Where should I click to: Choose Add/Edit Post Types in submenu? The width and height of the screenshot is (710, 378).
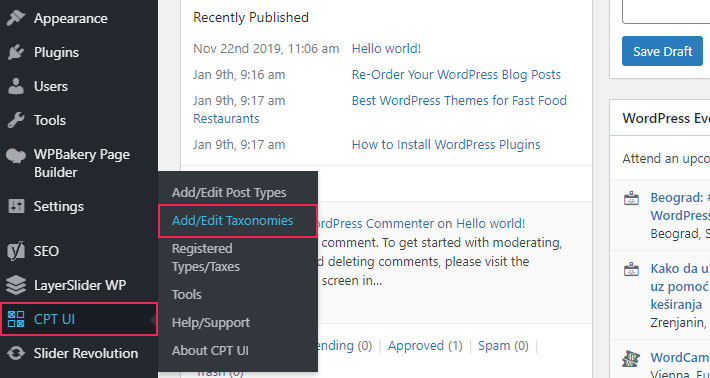click(229, 193)
